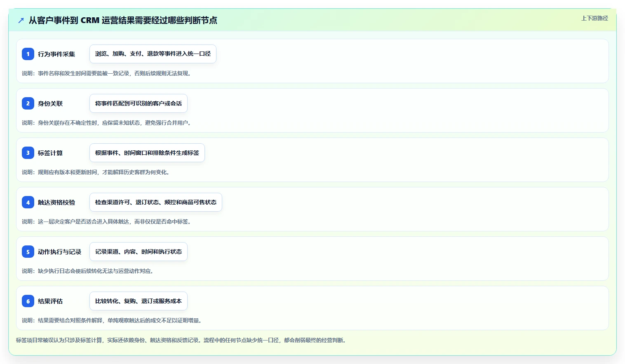Select step number 3 badge

click(x=28, y=153)
